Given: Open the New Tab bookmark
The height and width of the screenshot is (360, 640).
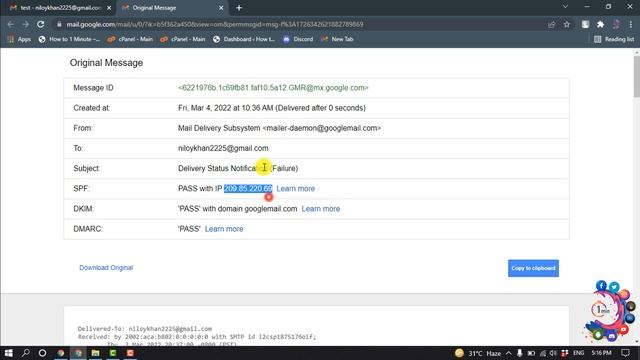Looking at the screenshot, I should [337, 39].
